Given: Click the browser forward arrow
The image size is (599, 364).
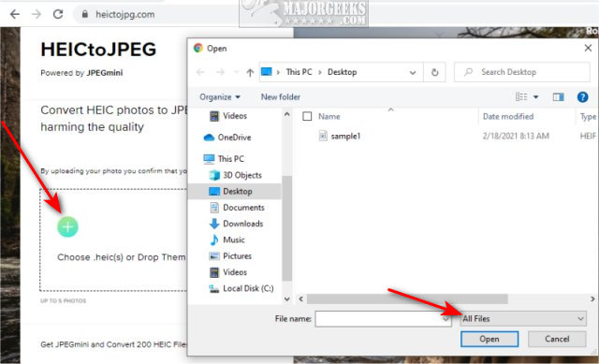Looking at the screenshot, I should point(37,15).
